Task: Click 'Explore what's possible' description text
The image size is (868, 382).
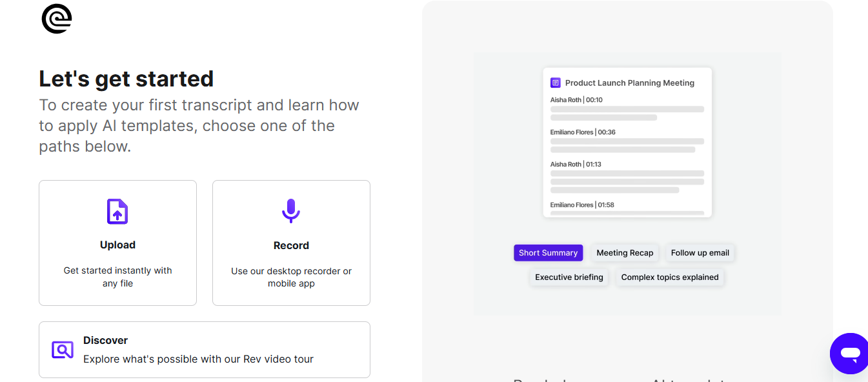Action: pyautogui.click(x=198, y=359)
